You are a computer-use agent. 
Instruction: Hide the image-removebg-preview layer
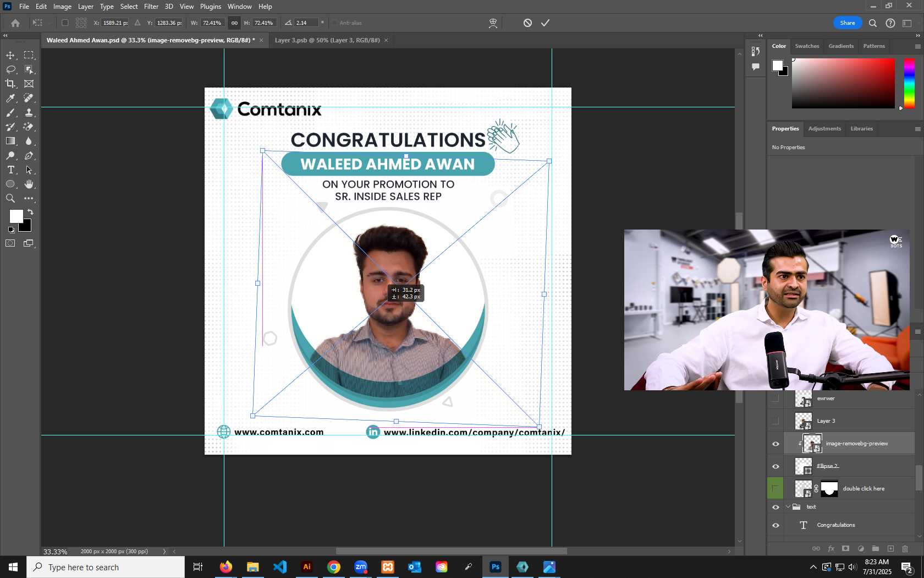pyautogui.click(x=776, y=444)
